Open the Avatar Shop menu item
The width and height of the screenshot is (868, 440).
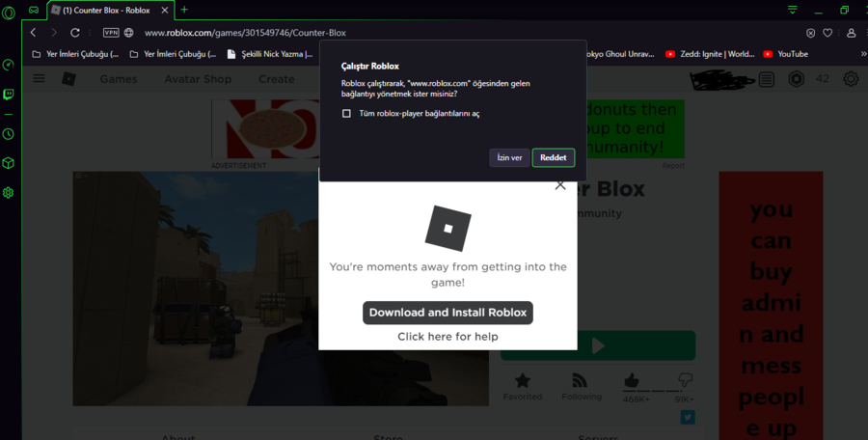(x=198, y=79)
